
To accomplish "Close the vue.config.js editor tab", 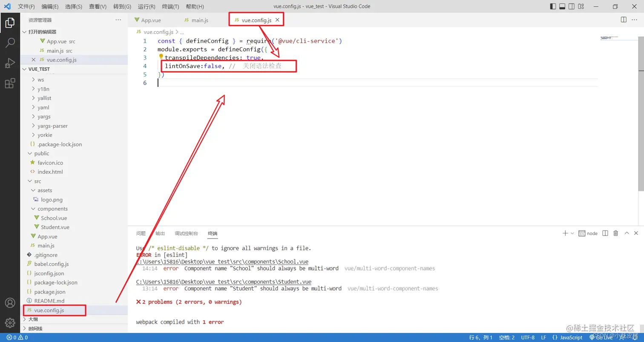I will 277,20.
